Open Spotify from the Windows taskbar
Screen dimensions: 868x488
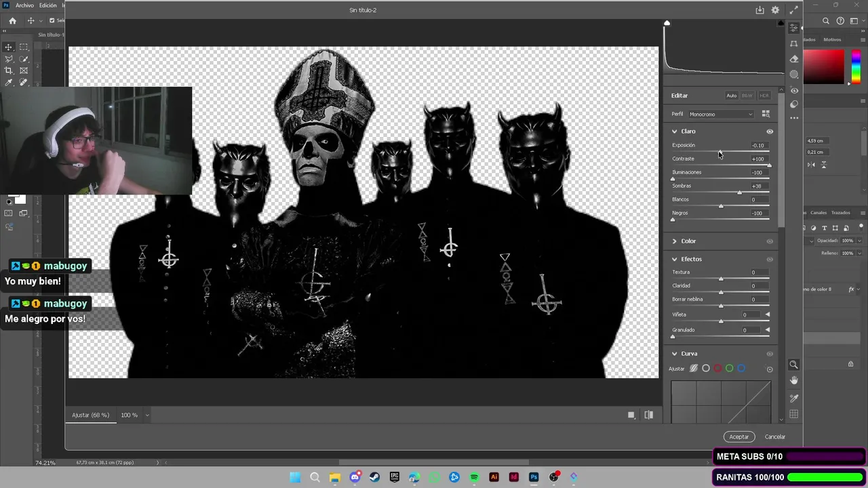474,477
